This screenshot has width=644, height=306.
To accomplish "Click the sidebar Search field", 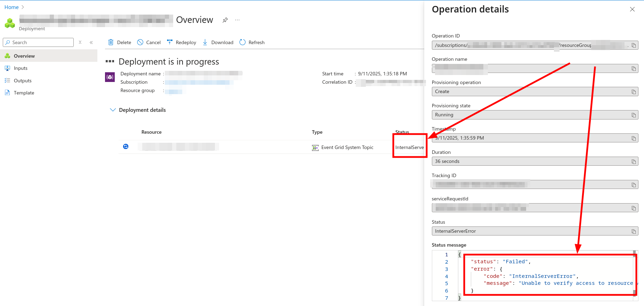I will [x=38, y=42].
